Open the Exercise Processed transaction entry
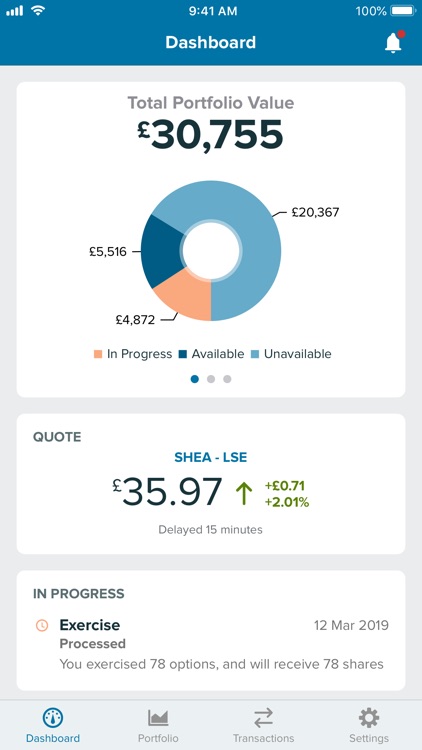 coord(211,644)
